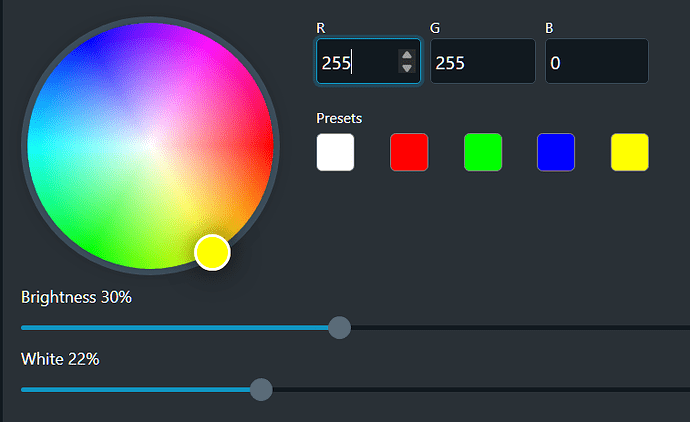
Task: Decrease R value with down stepper arrow
Action: 406,68
